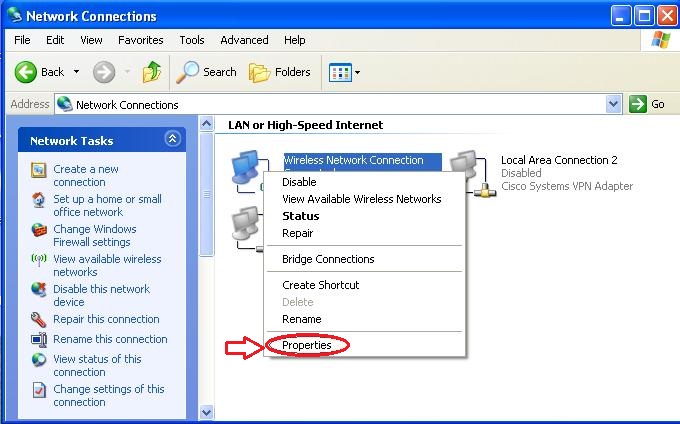The height and width of the screenshot is (424, 680).
Task: Click Change settings of this connection link
Action: [x=109, y=395]
